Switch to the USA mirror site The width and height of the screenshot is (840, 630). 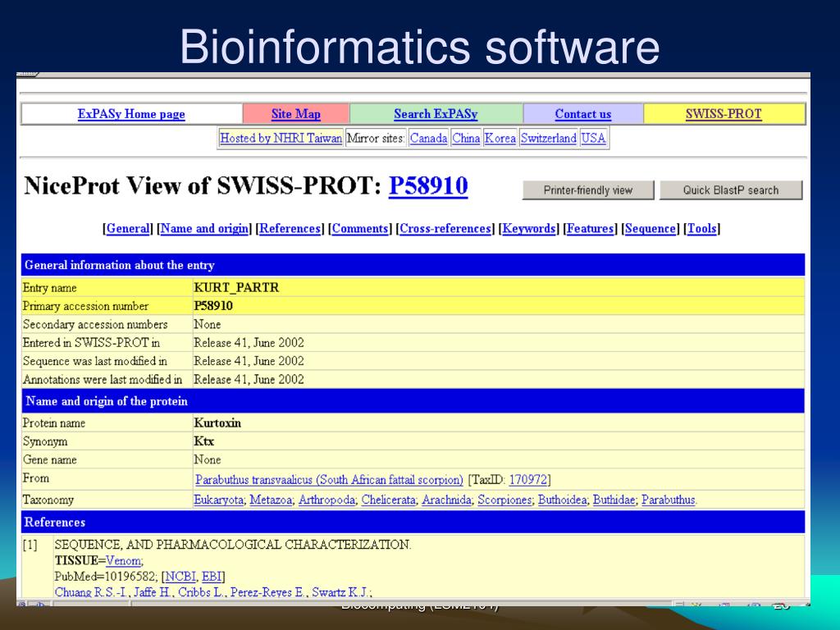point(594,138)
